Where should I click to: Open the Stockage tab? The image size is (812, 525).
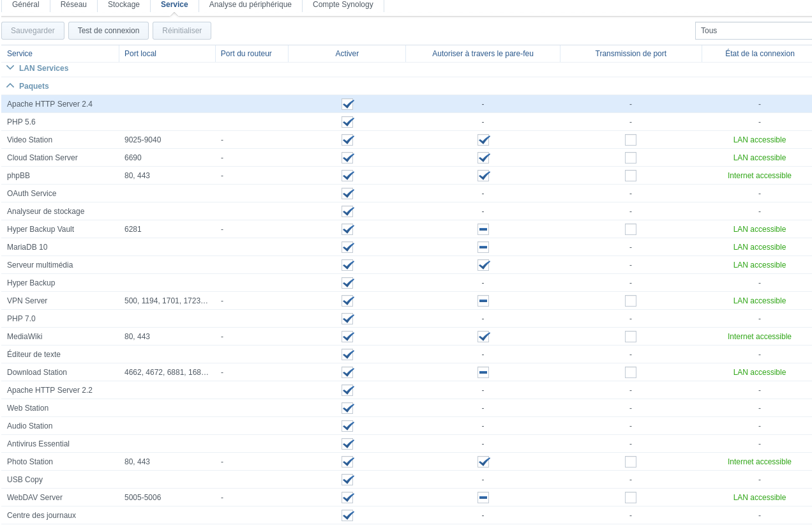pos(124,5)
